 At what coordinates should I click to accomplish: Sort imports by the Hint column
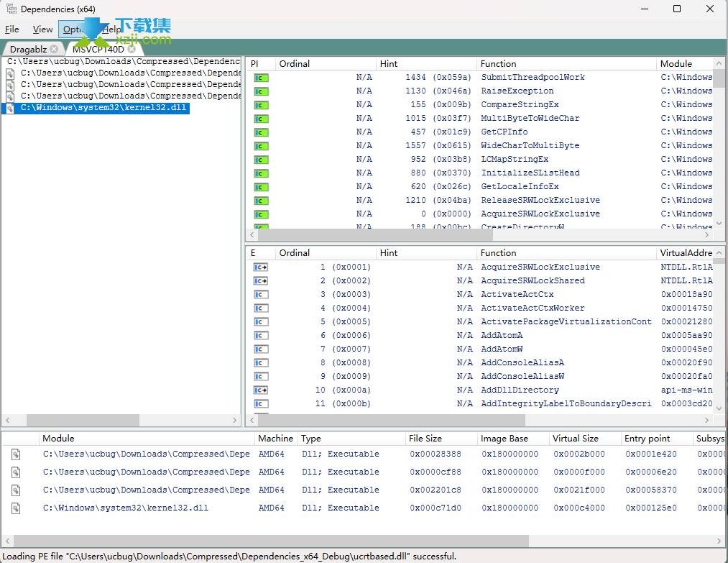(x=426, y=64)
